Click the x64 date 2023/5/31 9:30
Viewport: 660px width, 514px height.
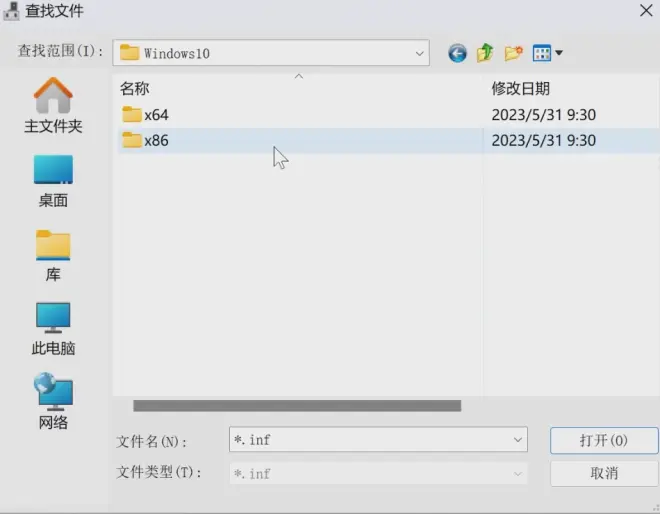543,115
